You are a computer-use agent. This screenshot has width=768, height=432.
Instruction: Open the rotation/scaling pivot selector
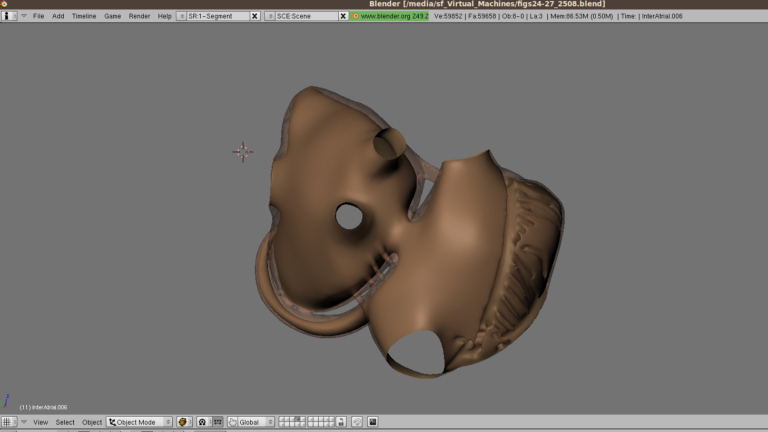point(203,422)
